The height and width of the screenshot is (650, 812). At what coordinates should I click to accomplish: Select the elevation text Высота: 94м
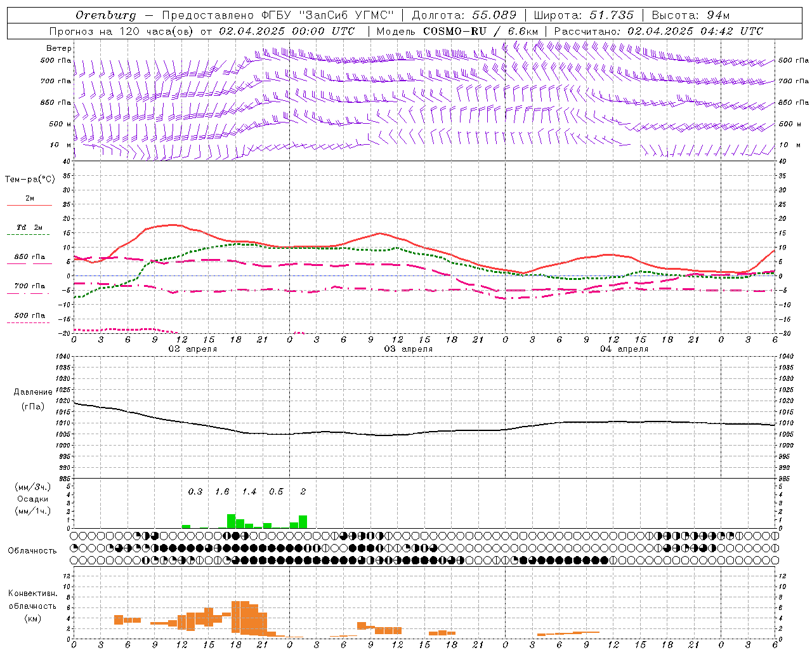(x=691, y=15)
